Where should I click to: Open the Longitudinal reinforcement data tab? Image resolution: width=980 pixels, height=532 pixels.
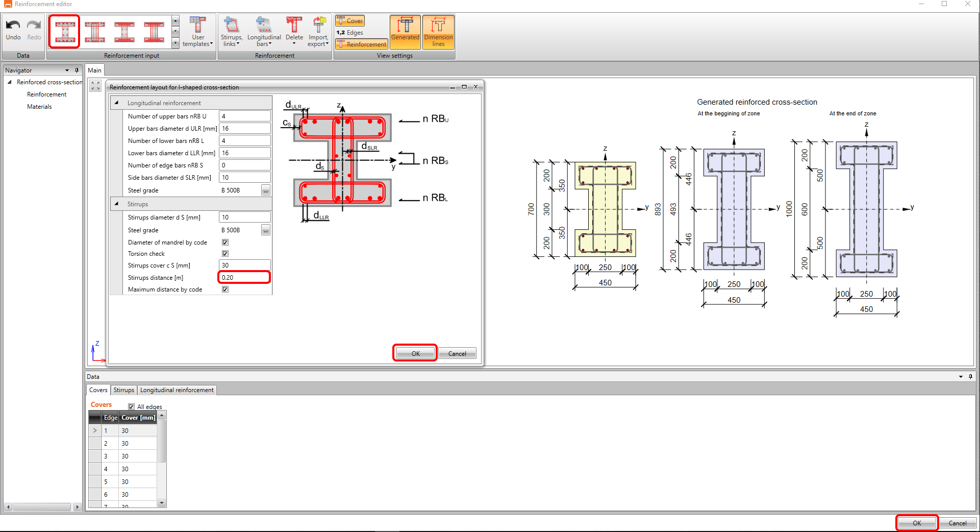(177, 390)
